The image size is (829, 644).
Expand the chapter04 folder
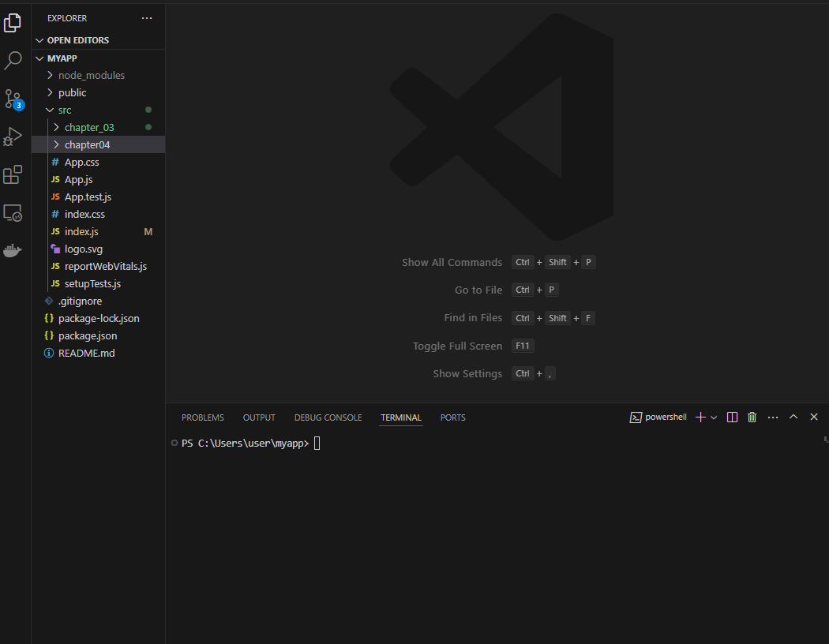[x=99, y=144]
